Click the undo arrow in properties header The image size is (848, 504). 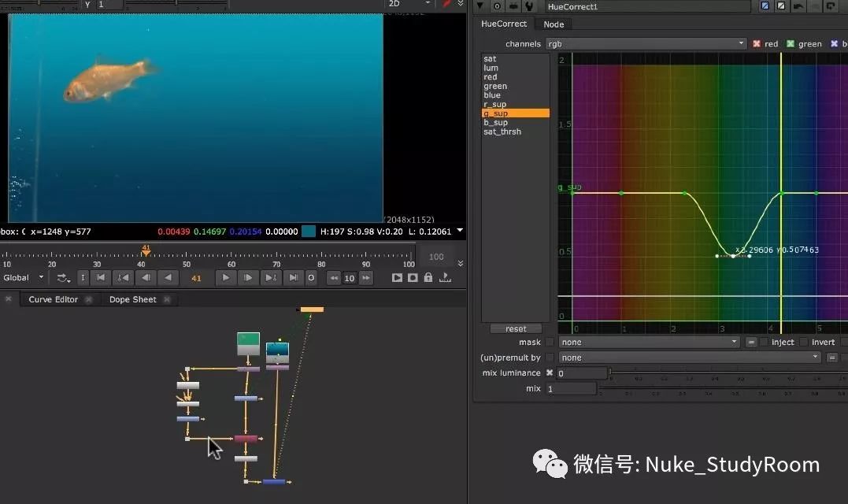(798, 6)
